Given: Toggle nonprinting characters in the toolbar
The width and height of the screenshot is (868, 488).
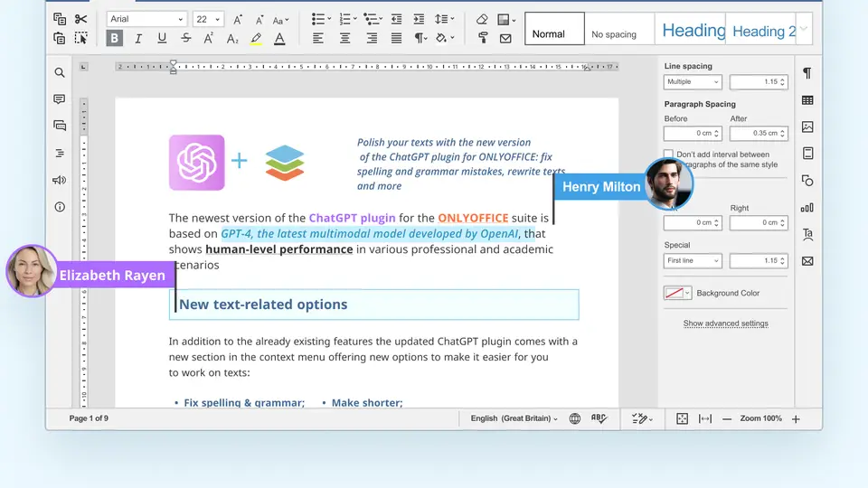Looking at the screenshot, I should pos(420,38).
